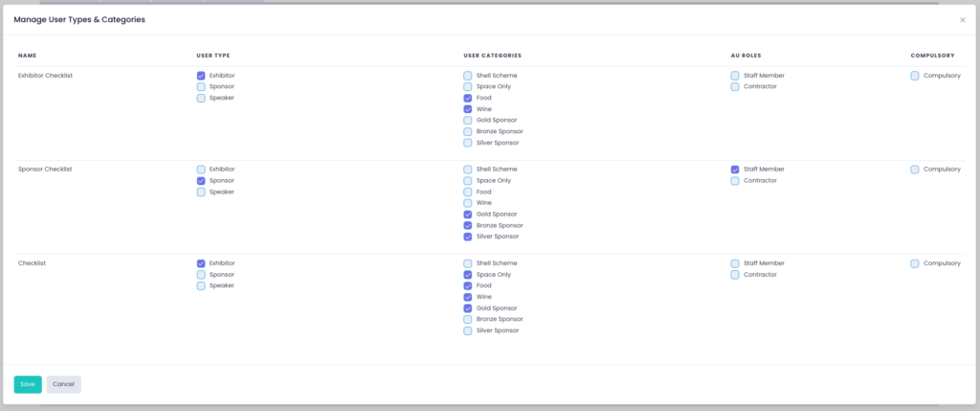Viewport: 980px width, 411px height.
Task: Check Contractor role for Exhibitor Checklist
Action: coord(735,87)
